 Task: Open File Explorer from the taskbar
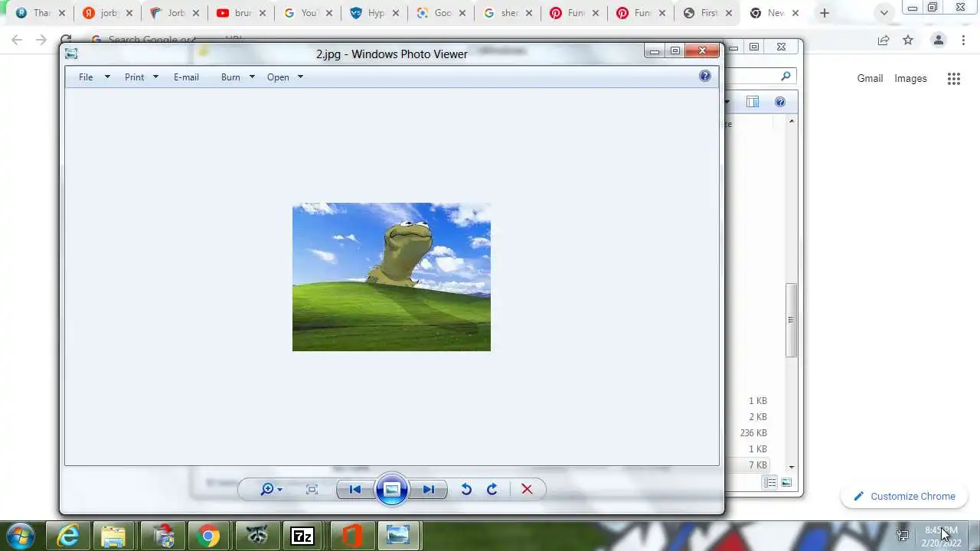coord(113,536)
